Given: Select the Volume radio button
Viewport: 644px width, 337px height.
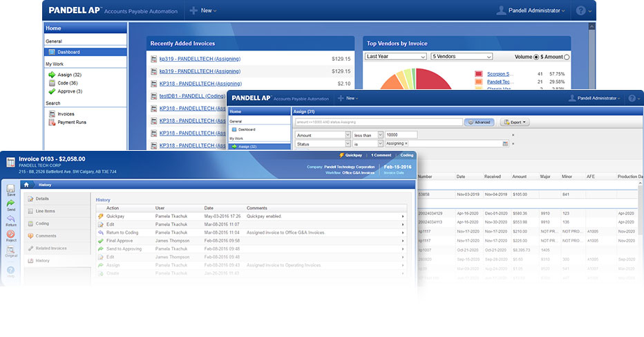Looking at the screenshot, I should [x=536, y=57].
